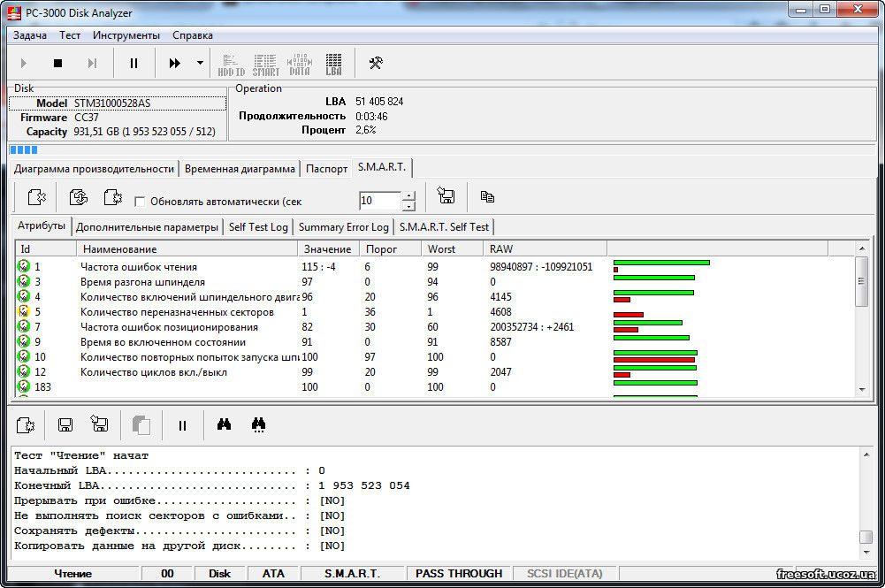Click the log save-as icon with arrow

click(x=99, y=424)
